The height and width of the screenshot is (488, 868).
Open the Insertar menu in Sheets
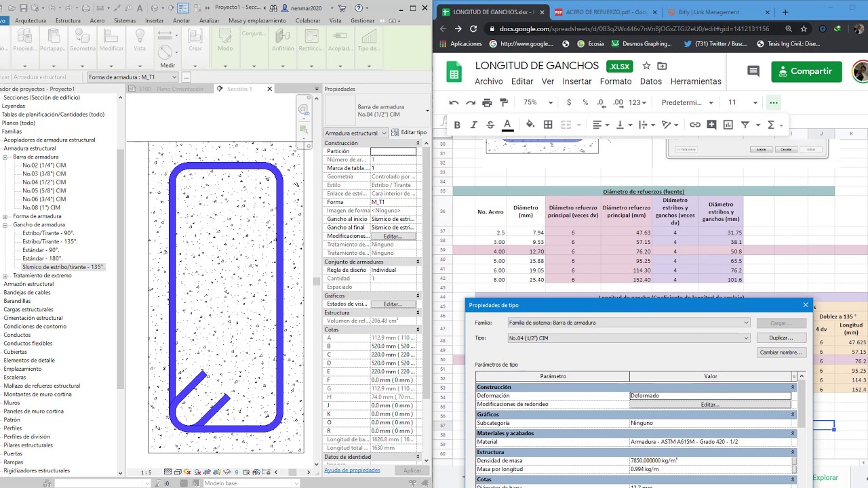point(577,81)
